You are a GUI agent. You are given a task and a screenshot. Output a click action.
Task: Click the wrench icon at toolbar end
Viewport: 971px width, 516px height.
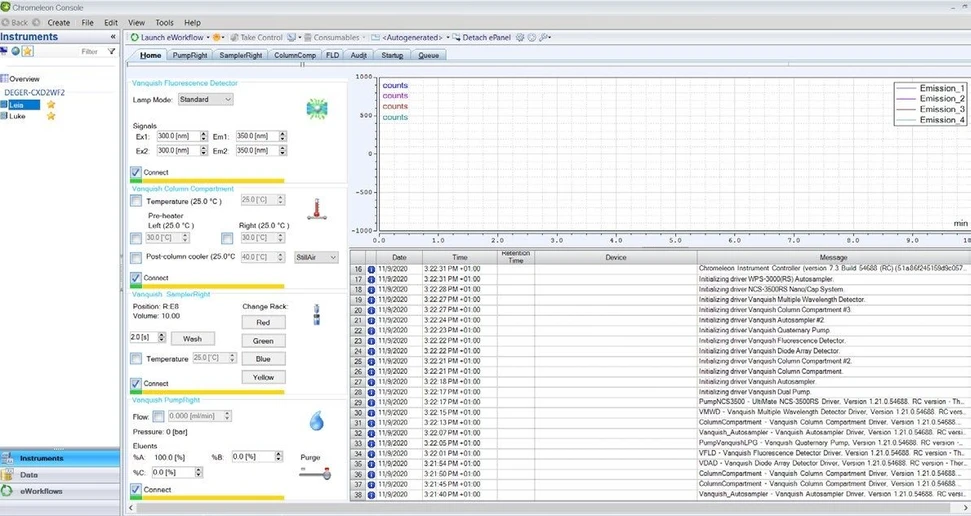(x=543, y=38)
